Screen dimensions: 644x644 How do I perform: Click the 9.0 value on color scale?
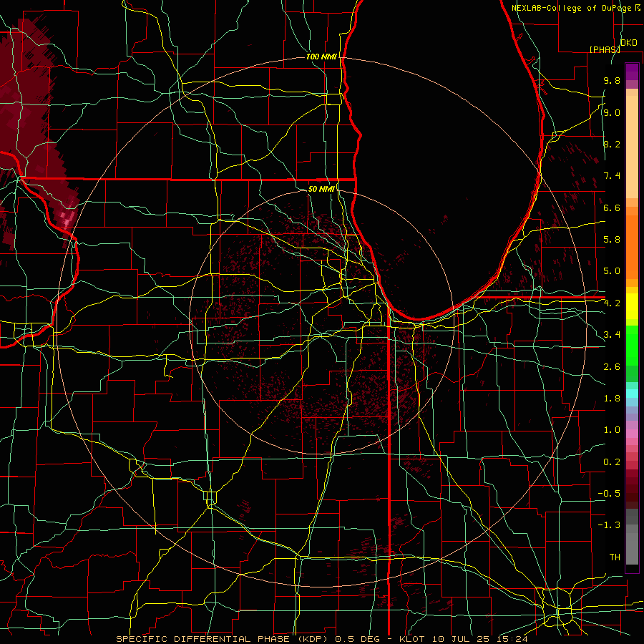point(612,113)
